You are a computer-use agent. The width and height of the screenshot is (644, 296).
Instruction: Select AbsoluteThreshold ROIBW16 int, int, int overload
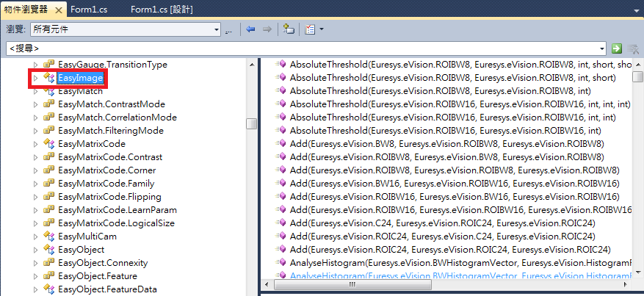click(460, 104)
